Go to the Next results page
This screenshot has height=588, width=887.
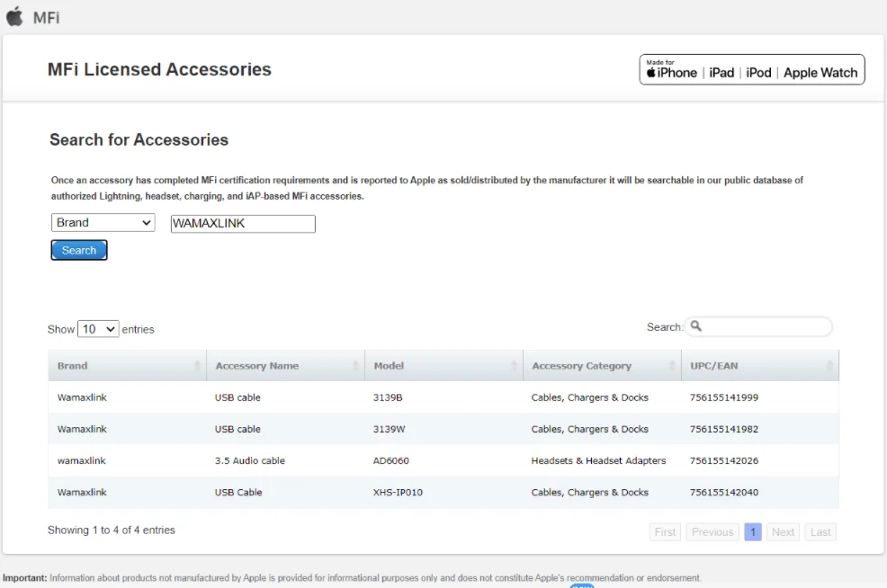(783, 532)
